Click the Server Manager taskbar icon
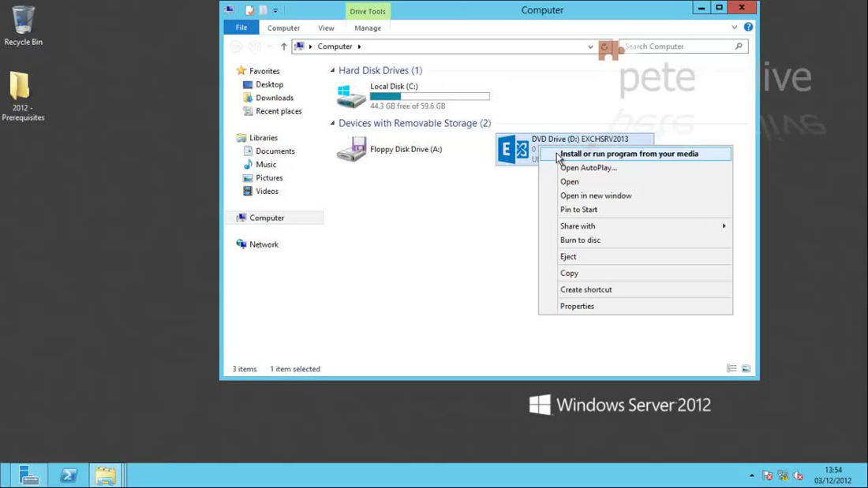This screenshot has height=488, width=868. pos(28,475)
